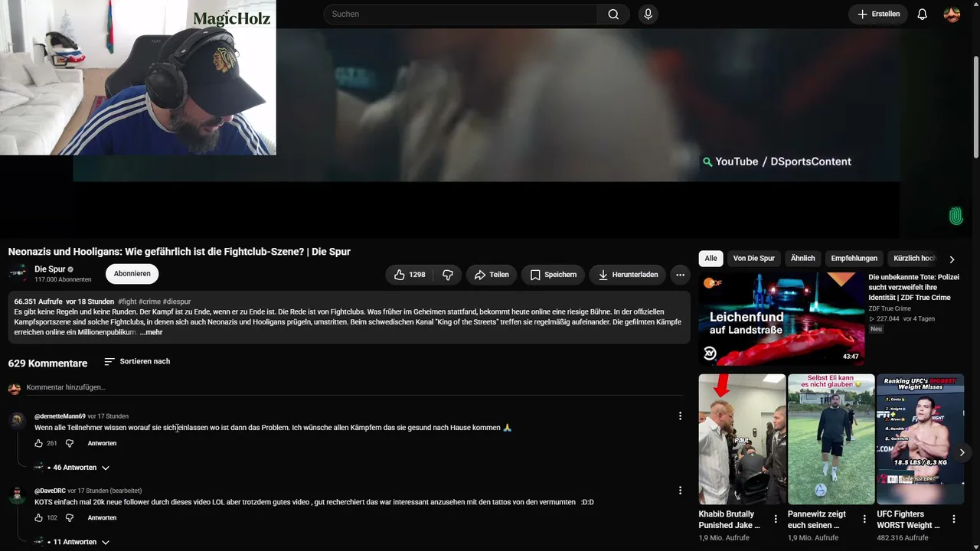Viewport: 980px width, 551px height.
Task: Click the Erstellen button
Action: (878, 14)
